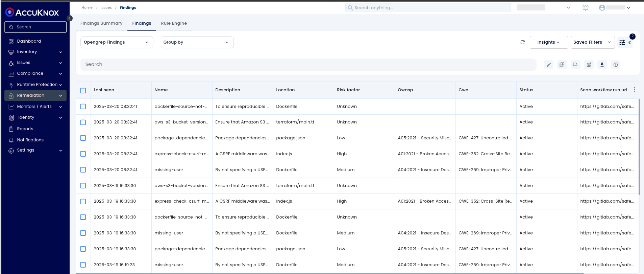644x274 pixels.
Task: Check the express-check-csurf row dated 16:33:30
Action: click(83, 202)
